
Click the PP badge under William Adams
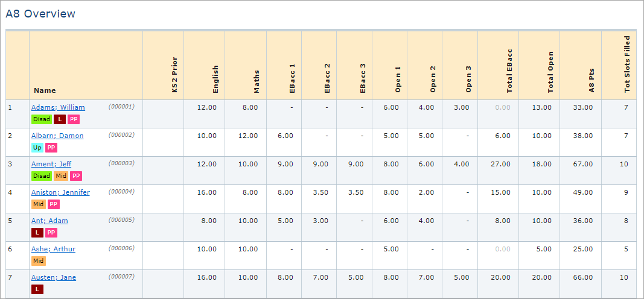click(74, 119)
